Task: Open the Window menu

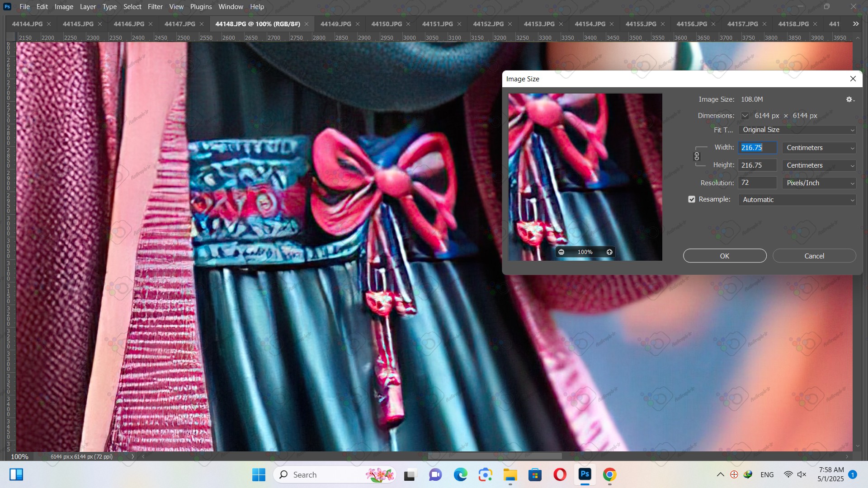Action: click(231, 7)
